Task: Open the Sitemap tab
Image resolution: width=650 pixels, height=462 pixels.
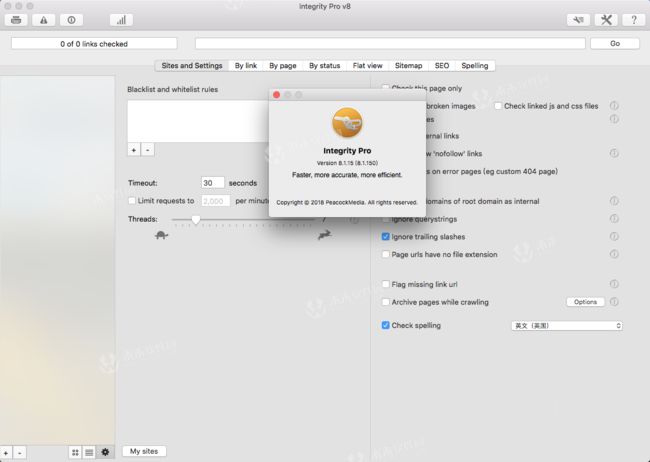Action: (408, 66)
